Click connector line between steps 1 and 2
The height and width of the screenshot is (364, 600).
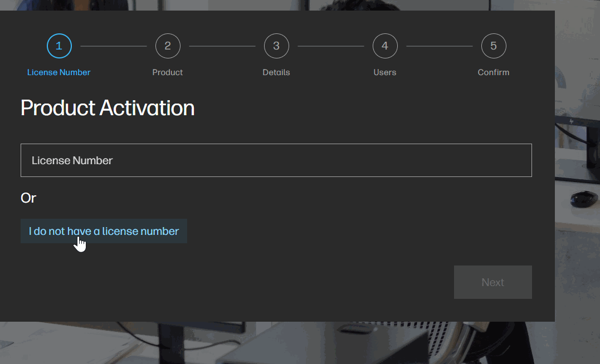tap(114, 46)
